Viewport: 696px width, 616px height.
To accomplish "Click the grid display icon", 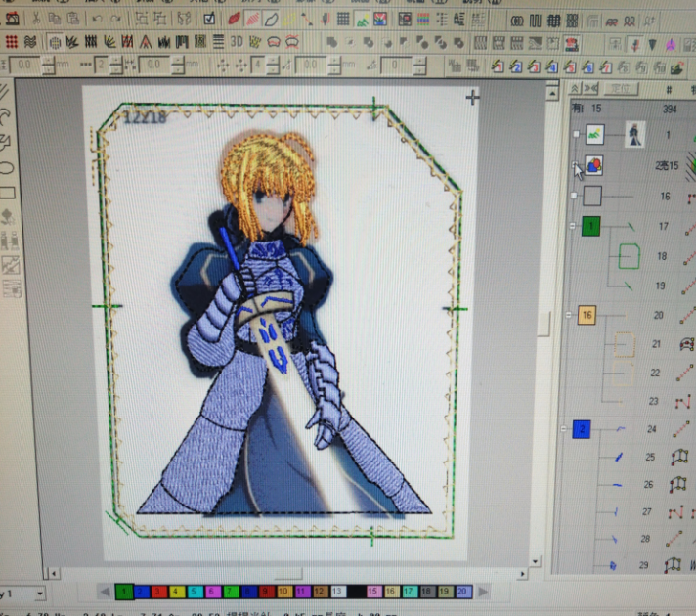I will coord(343,19).
